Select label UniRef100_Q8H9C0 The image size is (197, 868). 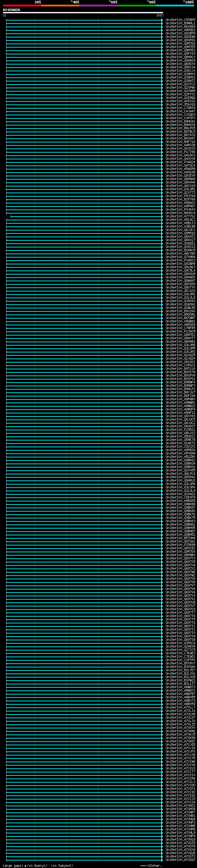(x=180, y=57)
